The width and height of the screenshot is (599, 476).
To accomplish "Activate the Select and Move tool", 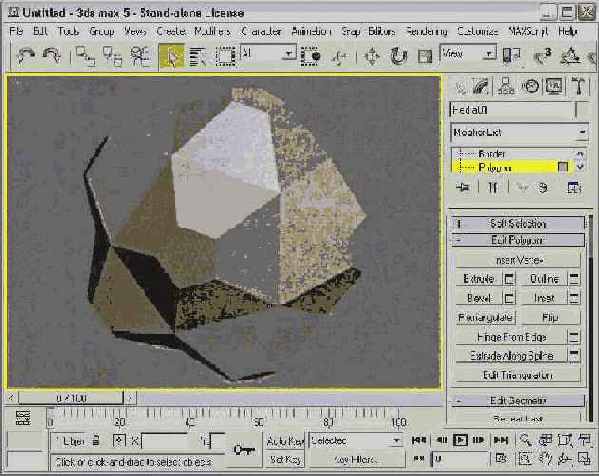I will click(372, 57).
